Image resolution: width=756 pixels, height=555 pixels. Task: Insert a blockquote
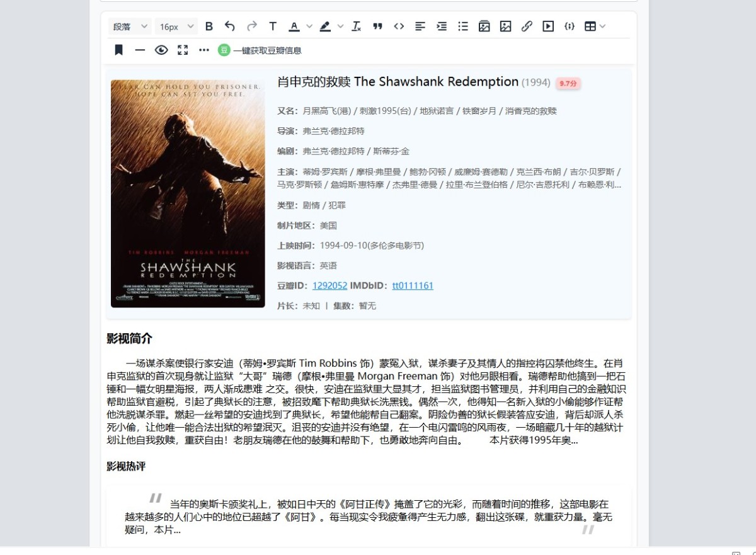click(377, 26)
